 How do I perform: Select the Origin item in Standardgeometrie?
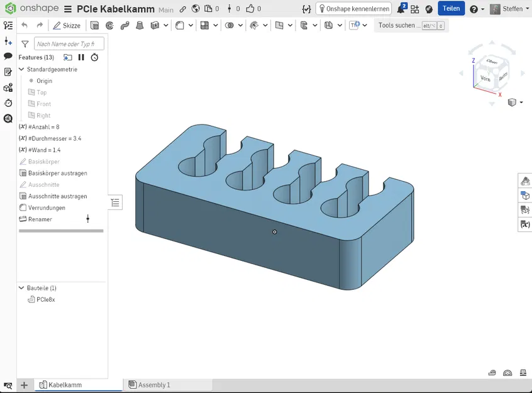tap(44, 81)
